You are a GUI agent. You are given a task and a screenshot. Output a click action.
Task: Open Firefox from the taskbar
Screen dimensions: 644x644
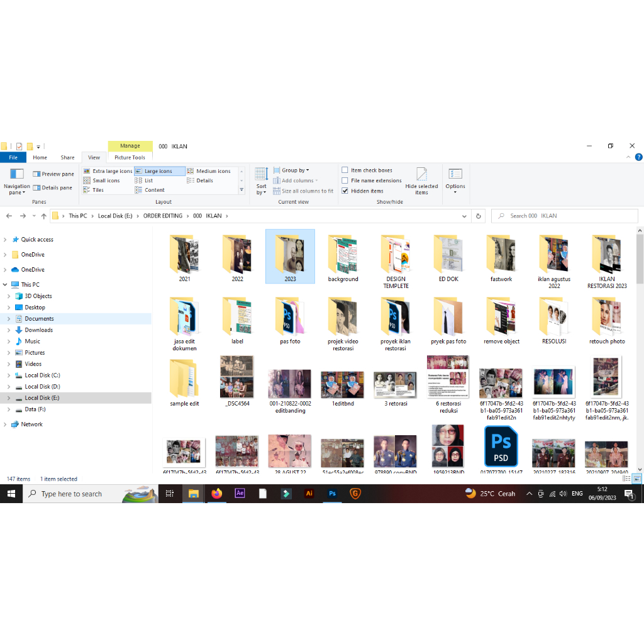(x=217, y=494)
